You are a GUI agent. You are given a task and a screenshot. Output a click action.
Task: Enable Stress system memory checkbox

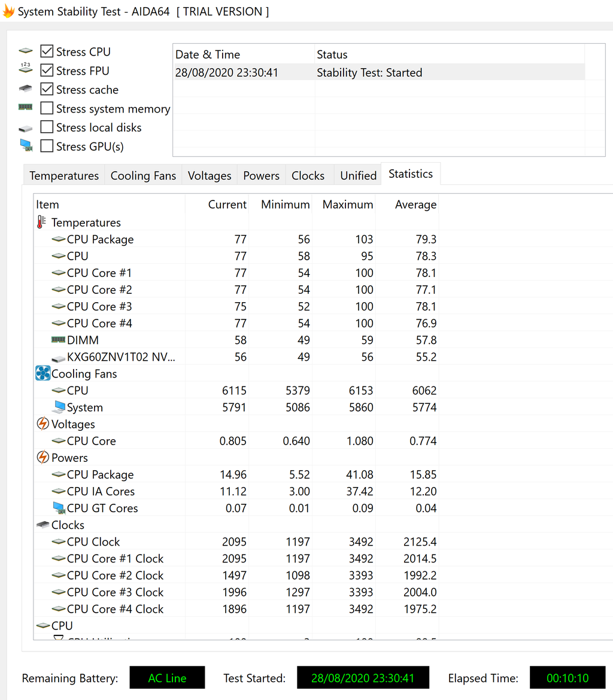(x=47, y=108)
